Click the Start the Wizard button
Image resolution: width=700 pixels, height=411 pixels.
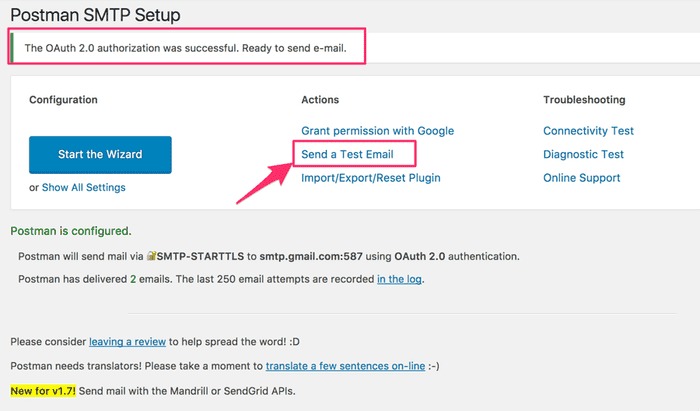pos(100,154)
